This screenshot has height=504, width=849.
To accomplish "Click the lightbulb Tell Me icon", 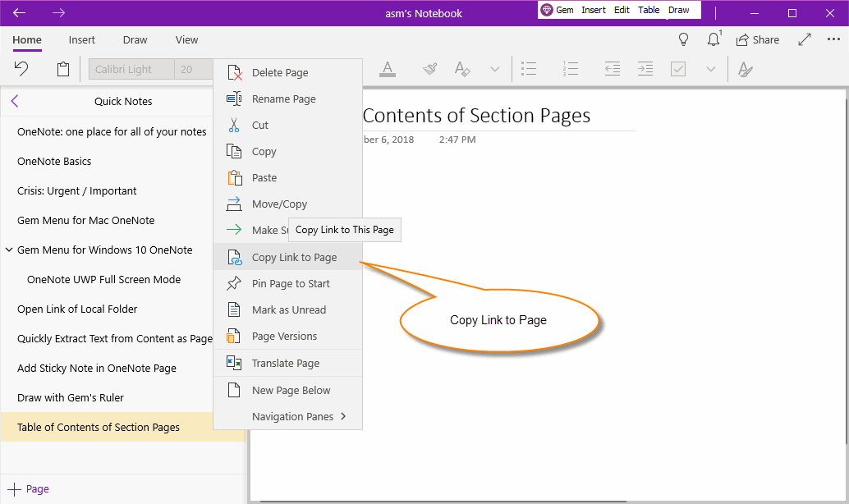I will [x=683, y=39].
